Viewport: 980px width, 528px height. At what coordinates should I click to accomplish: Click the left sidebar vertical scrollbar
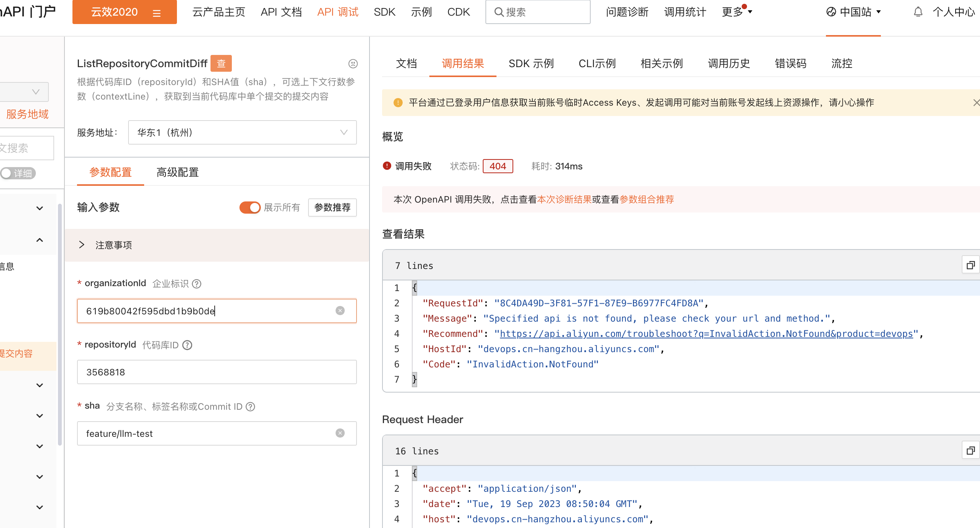[59, 324]
